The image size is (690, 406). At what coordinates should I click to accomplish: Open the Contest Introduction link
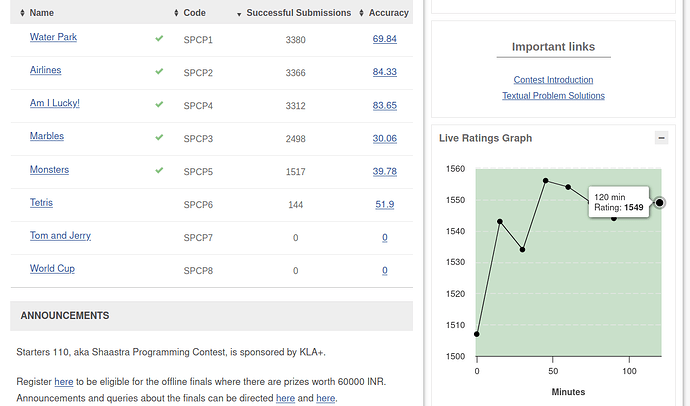point(553,80)
